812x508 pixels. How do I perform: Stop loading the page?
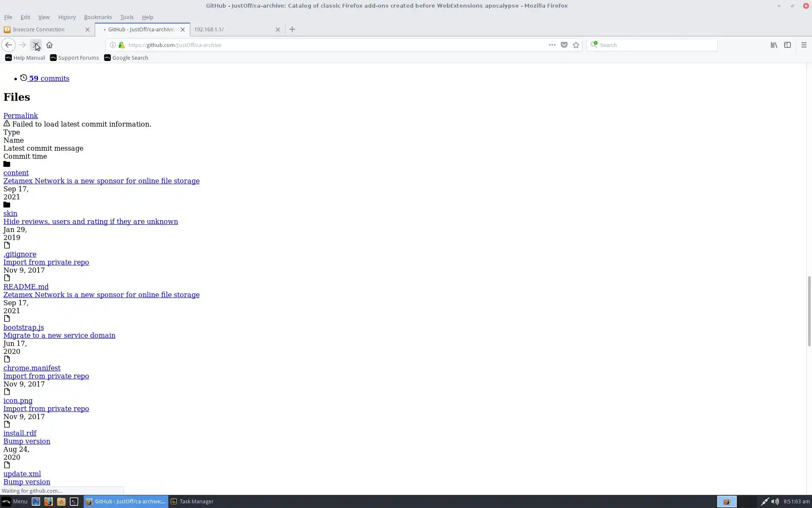(x=36, y=45)
